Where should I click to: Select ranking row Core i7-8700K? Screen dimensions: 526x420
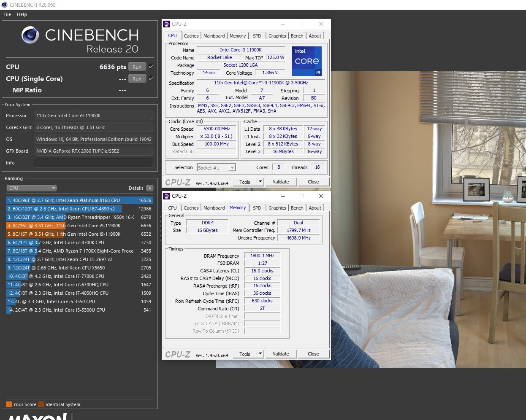79,242
